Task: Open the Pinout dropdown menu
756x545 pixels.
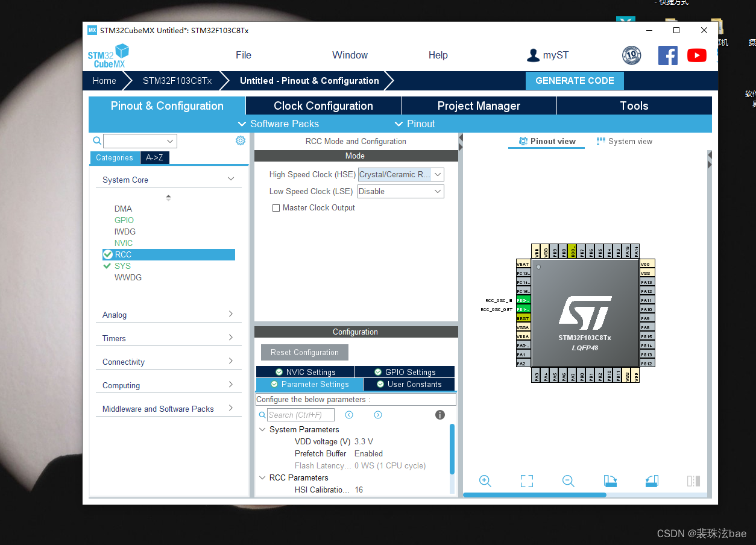Action: pos(415,124)
